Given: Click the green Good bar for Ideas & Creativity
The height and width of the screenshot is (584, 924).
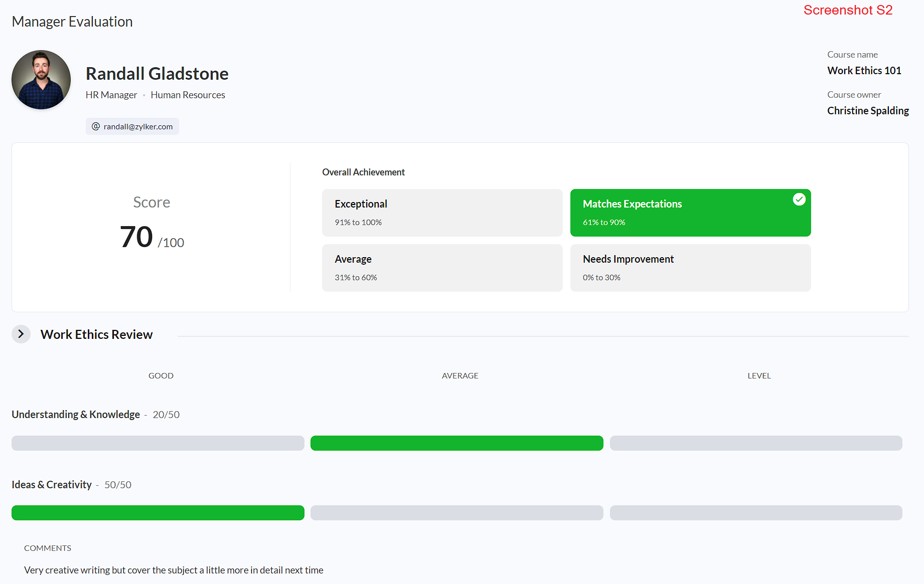Looking at the screenshot, I should click(158, 513).
